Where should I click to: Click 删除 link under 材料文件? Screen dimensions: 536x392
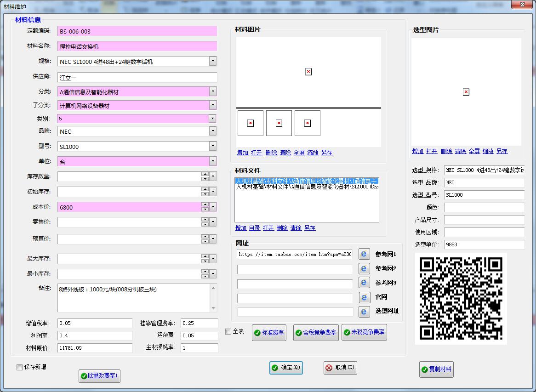coord(282,228)
